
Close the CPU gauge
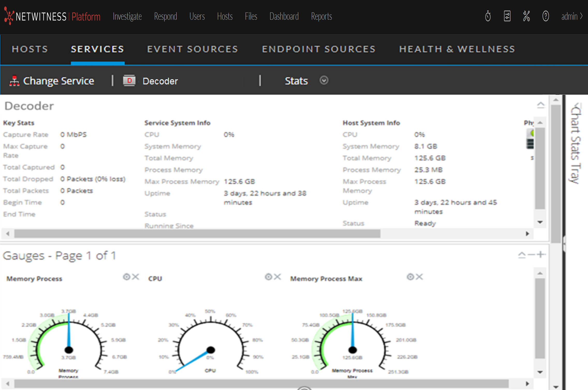click(277, 277)
